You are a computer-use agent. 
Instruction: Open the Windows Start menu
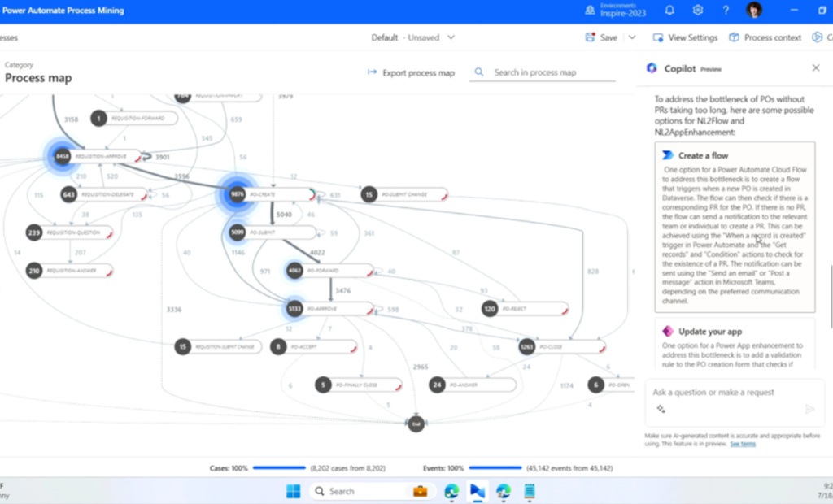tap(293, 491)
